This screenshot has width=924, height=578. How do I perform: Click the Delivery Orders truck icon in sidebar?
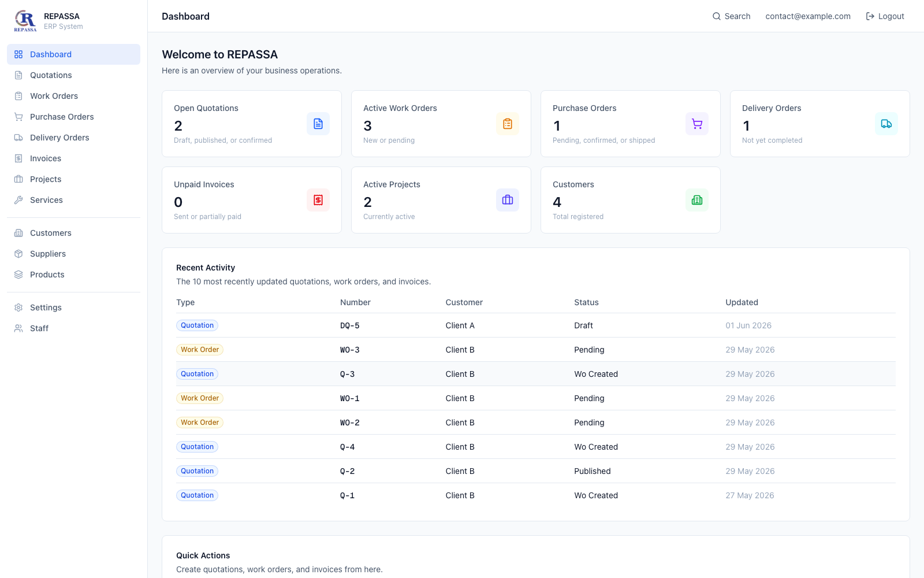click(18, 138)
